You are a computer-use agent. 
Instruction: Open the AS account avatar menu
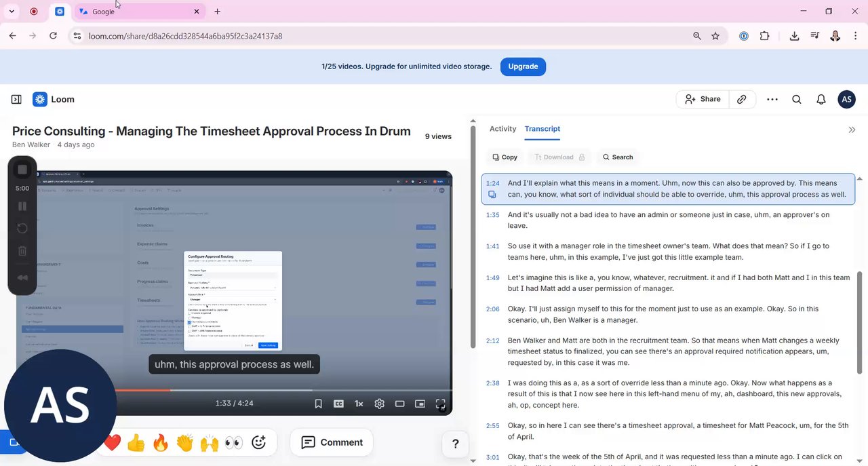click(x=846, y=99)
